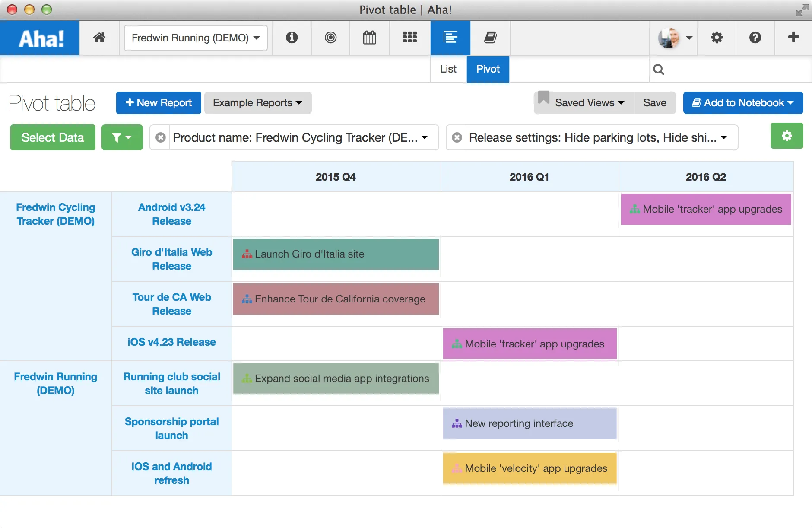Open the green report settings gear

tap(787, 136)
